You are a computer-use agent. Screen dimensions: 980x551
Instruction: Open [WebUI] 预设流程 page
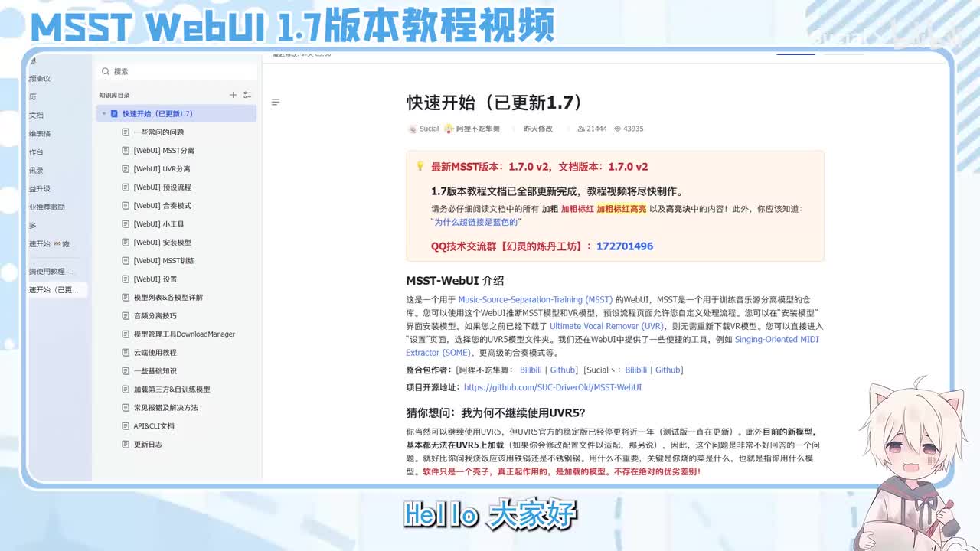pos(162,187)
